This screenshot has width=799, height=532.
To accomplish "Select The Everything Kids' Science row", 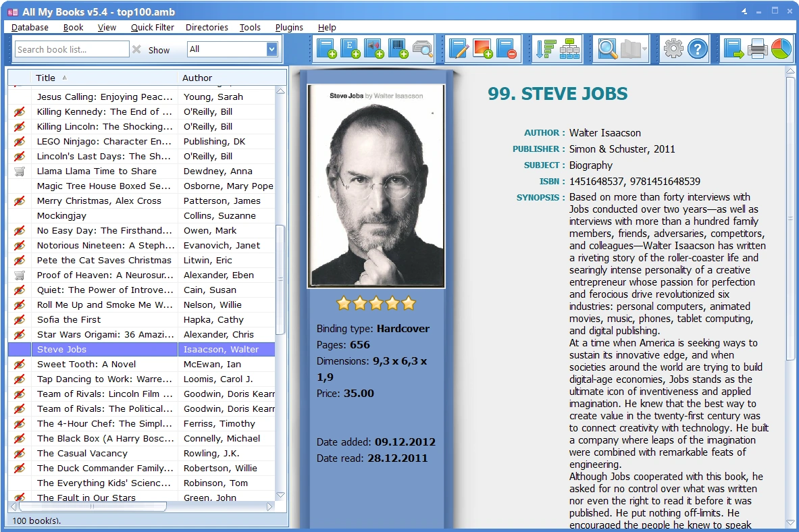I will [142, 483].
